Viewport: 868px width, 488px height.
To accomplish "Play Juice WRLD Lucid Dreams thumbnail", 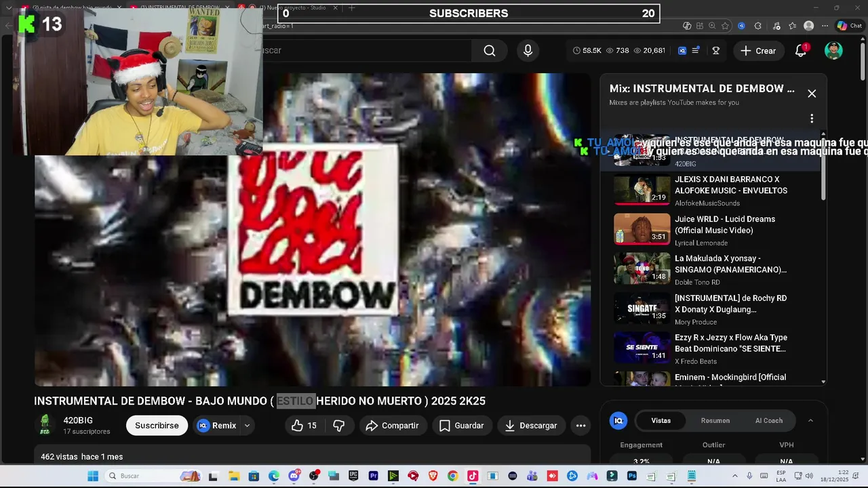I will tap(642, 229).
